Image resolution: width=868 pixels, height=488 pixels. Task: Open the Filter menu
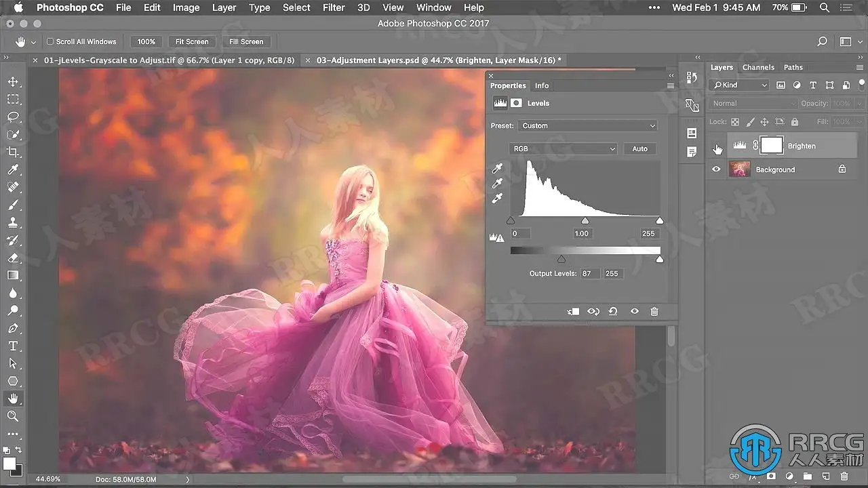[x=334, y=7]
